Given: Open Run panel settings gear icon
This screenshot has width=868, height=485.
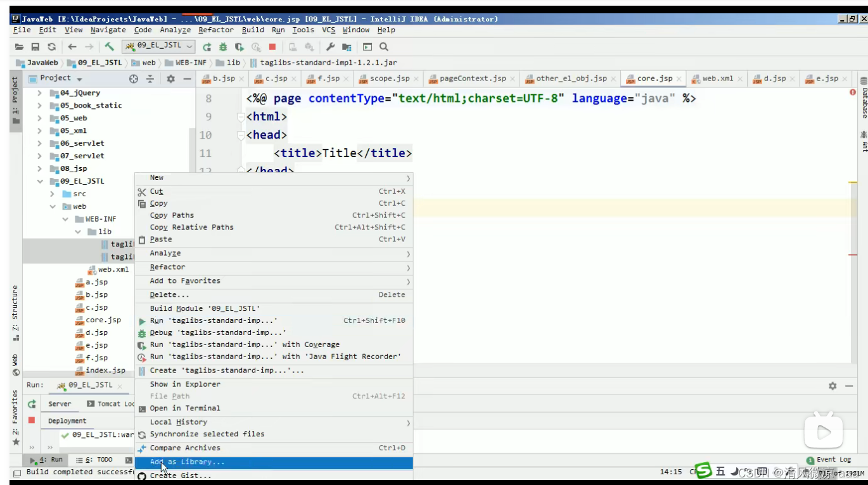Looking at the screenshot, I should point(833,386).
